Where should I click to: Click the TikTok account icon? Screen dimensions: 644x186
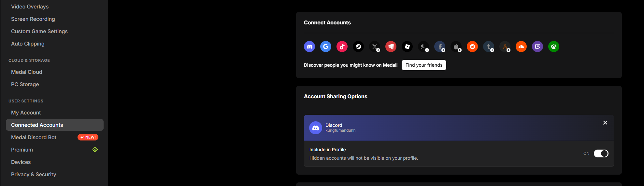[x=342, y=46]
